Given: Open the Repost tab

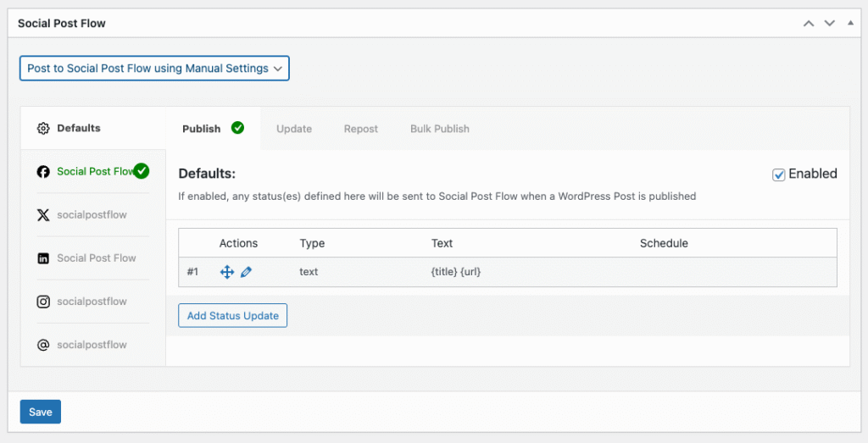Looking at the screenshot, I should click(x=361, y=128).
